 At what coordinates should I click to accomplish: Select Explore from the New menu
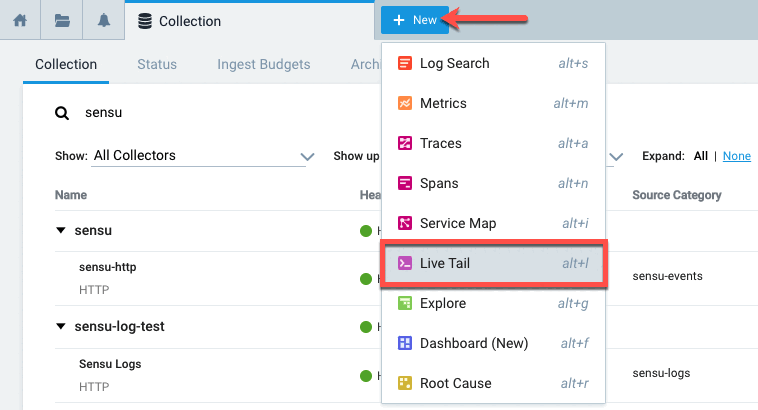point(493,303)
